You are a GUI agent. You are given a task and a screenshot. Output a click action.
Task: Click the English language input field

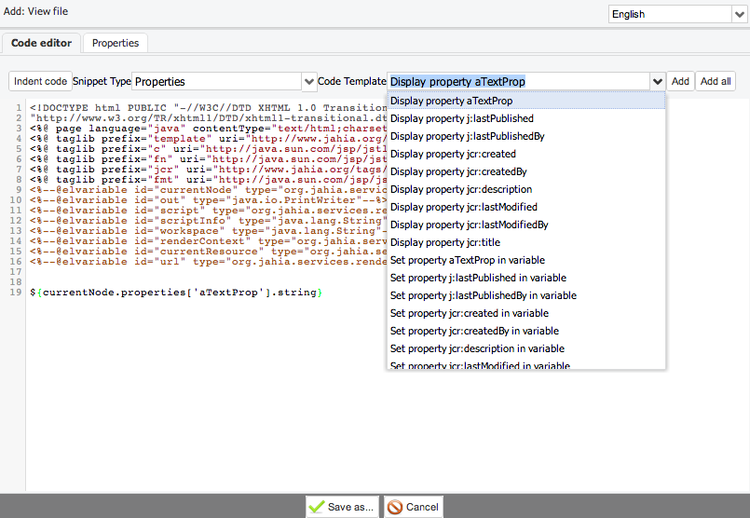[670, 14]
